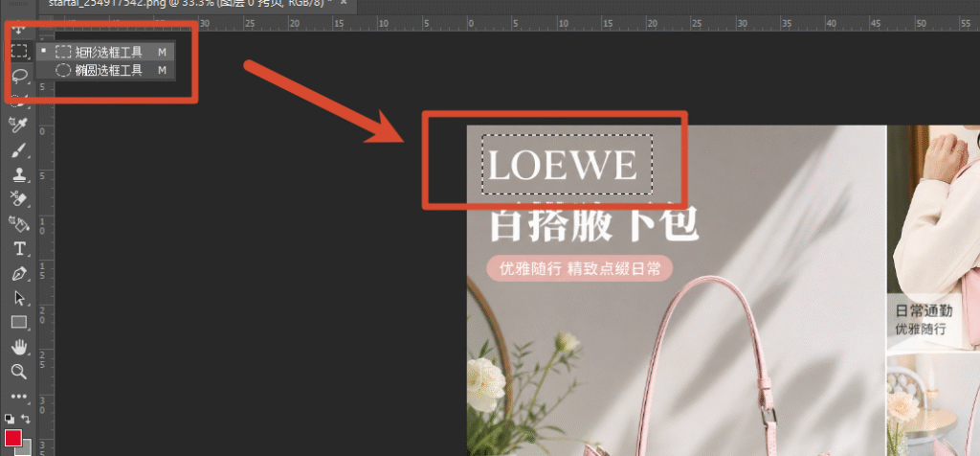Swap foreground and background colors
980x456 pixels.
pyautogui.click(x=26, y=419)
